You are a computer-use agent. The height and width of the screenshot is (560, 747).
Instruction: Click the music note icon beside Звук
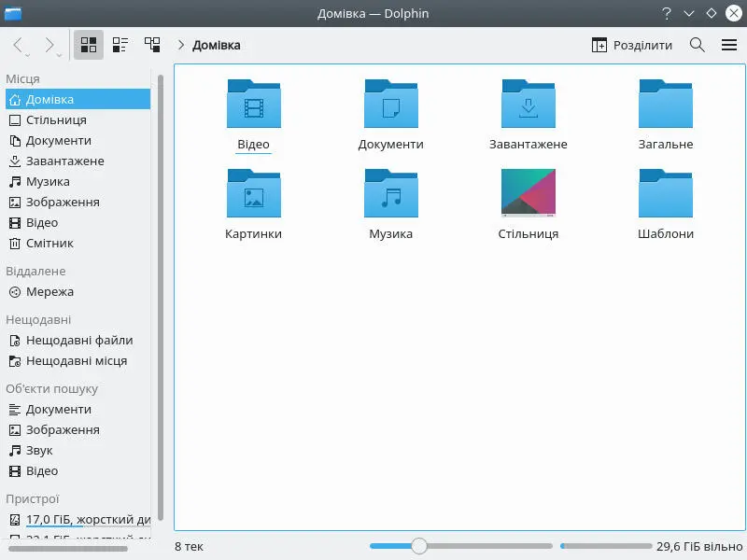pos(15,451)
